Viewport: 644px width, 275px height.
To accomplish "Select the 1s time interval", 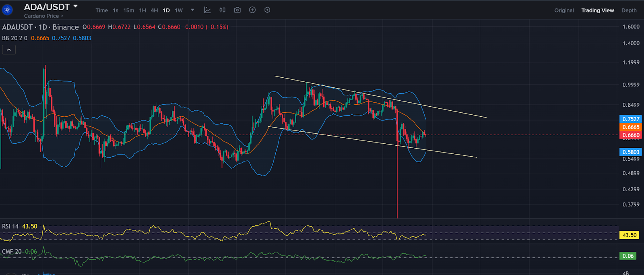I will pos(116,10).
